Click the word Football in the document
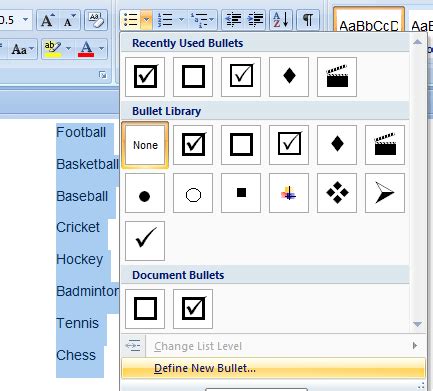The width and height of the screenshot is (433, 391). click(81, 132)
